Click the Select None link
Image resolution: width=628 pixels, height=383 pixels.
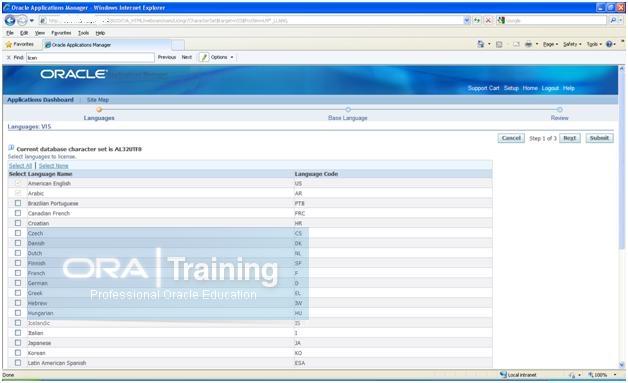(54, 166)
